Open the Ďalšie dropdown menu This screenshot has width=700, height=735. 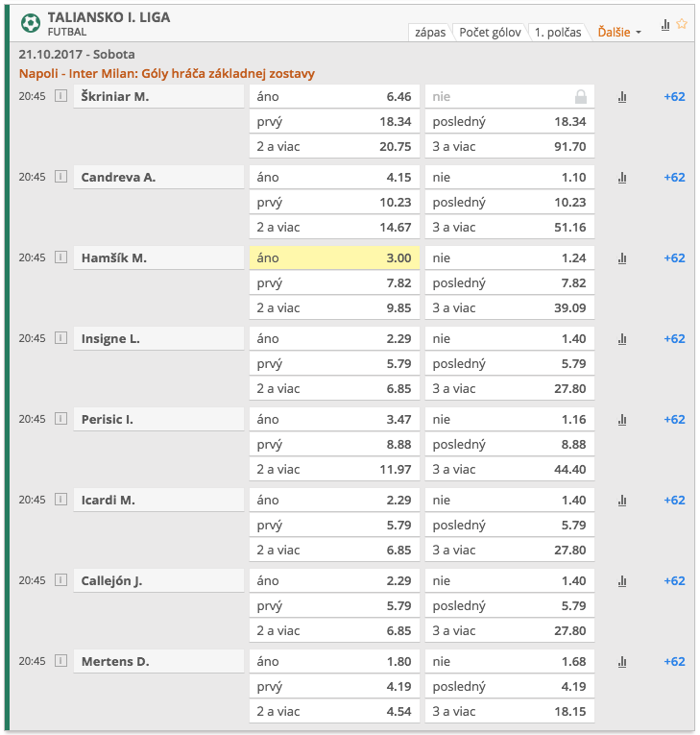[x=619, y=32]
